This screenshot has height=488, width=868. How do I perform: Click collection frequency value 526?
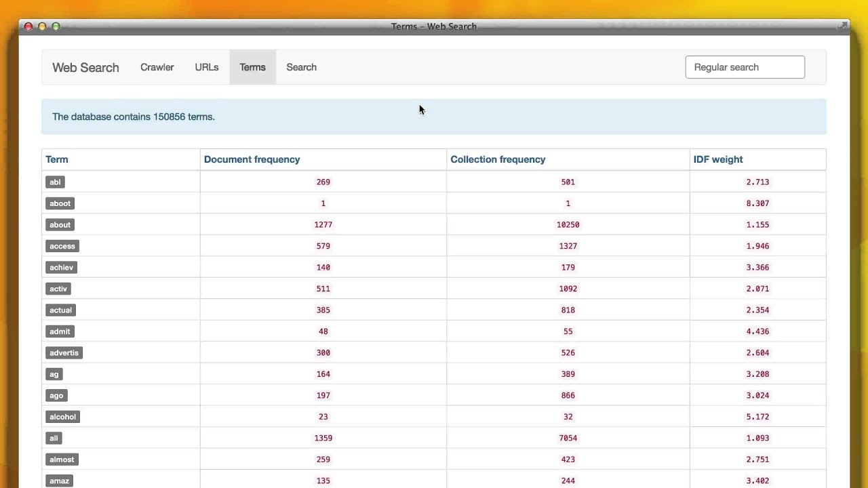coord(568,352)
